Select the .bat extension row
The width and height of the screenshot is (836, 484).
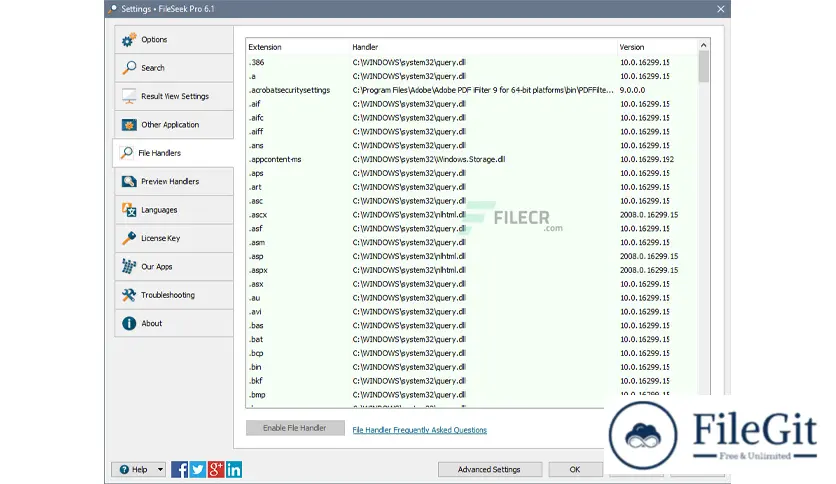(x=471, y=340)
